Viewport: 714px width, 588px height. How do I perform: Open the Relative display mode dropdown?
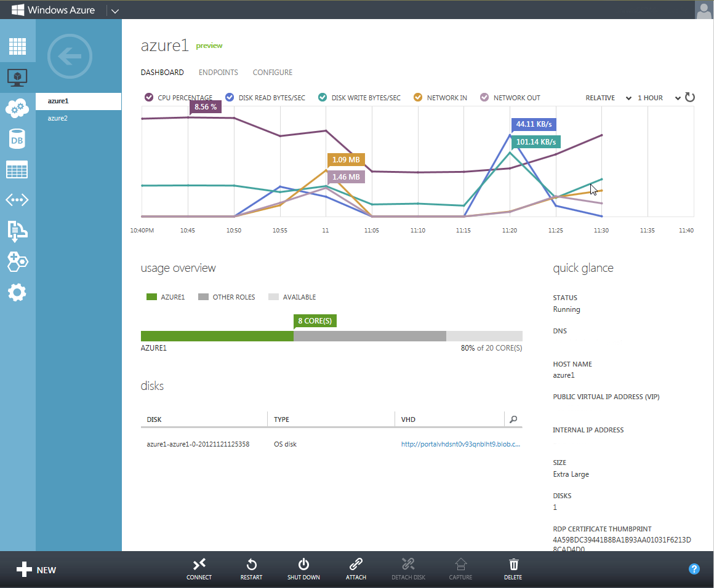click(x=608, y=98)
